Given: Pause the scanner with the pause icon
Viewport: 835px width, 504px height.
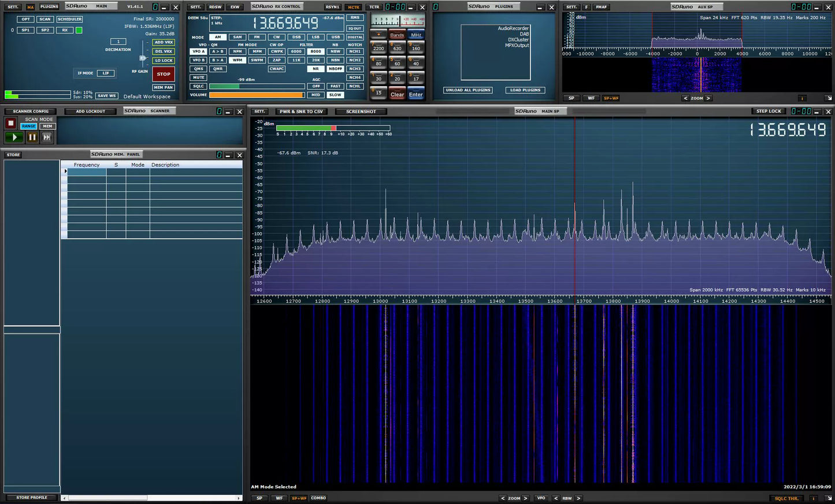Looking at the screenshot, I should 32,137.
